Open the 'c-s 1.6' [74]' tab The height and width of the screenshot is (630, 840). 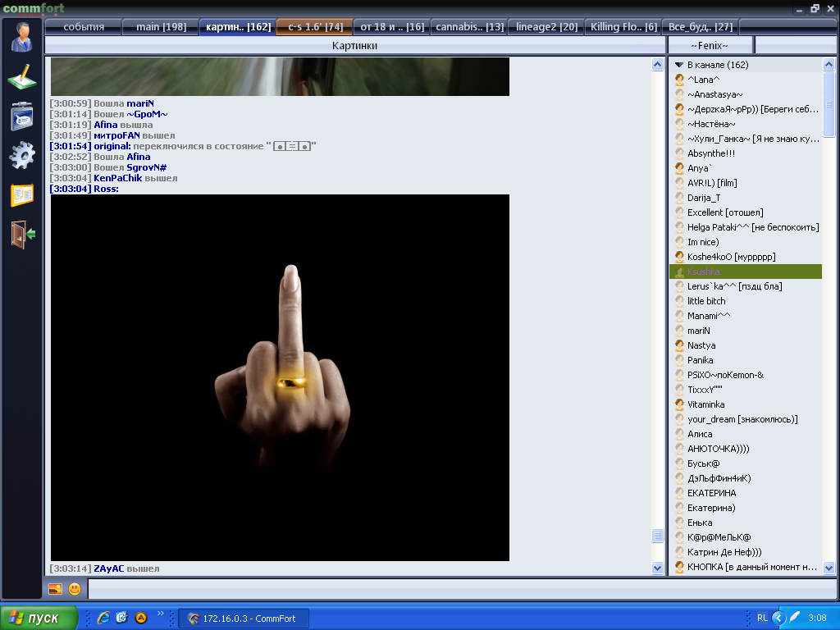[315, 27]
